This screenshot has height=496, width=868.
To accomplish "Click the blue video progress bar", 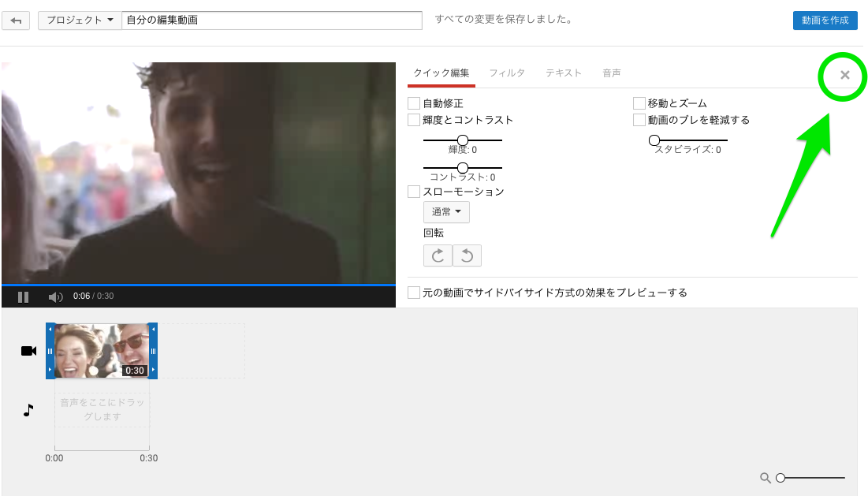I will click(198, 285).
